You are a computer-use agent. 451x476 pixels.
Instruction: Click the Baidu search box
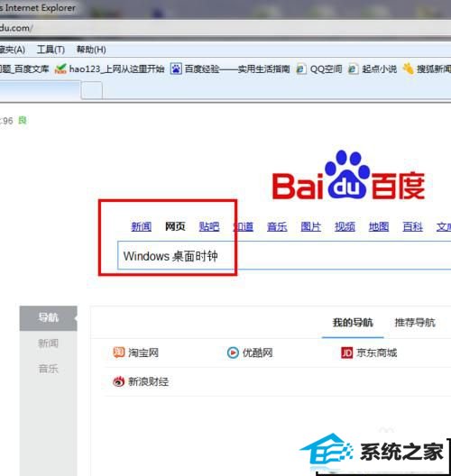284,255
